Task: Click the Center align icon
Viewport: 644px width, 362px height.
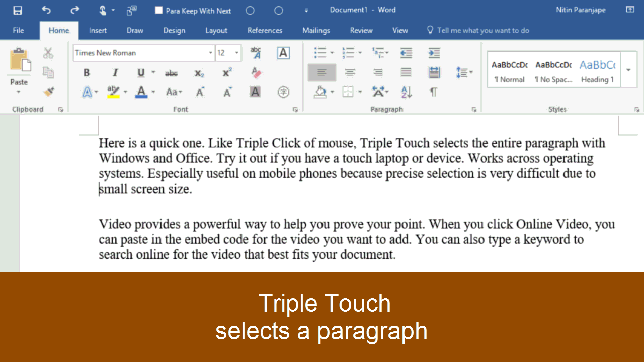Action: click(350, 73)
